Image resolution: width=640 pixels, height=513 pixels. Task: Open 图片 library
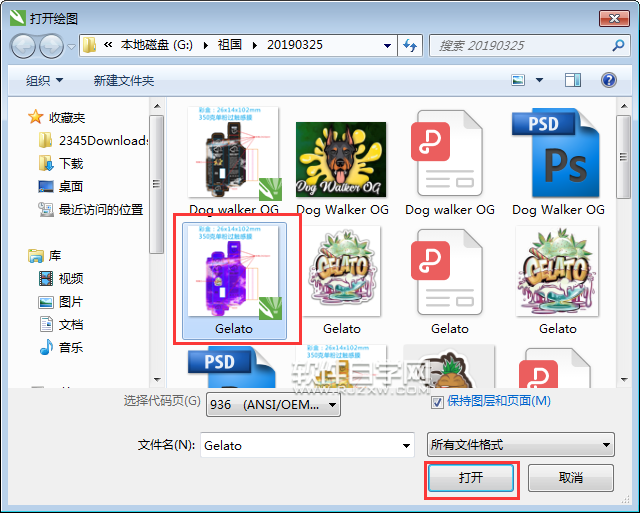[x=61, y=302]
